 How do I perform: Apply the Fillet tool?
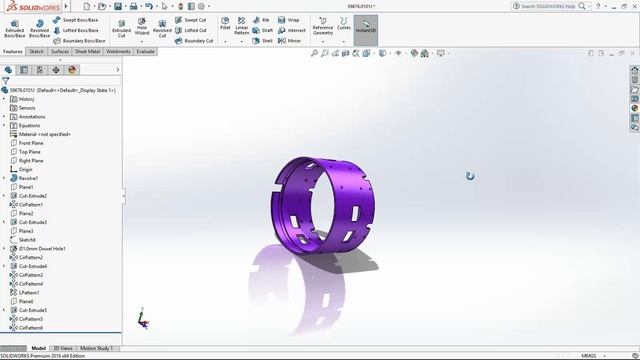pyautogui.click(x=225, y=24)
